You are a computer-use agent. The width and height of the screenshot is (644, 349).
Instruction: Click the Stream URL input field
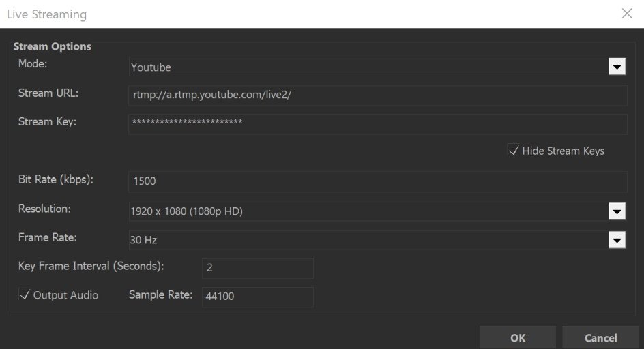[377, 95]
